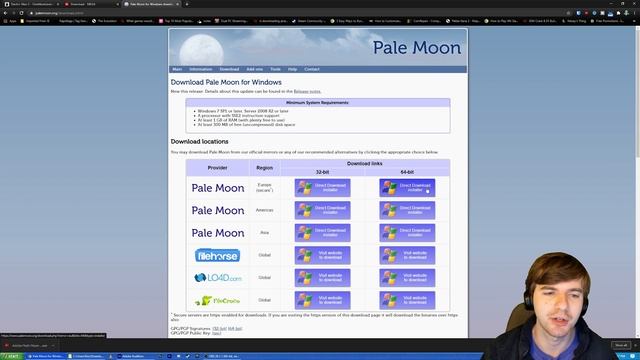Visit FileCroco 64-bit download website button
Image resolution: width=640 pixels, height=360 pixels.
point(407,300)
